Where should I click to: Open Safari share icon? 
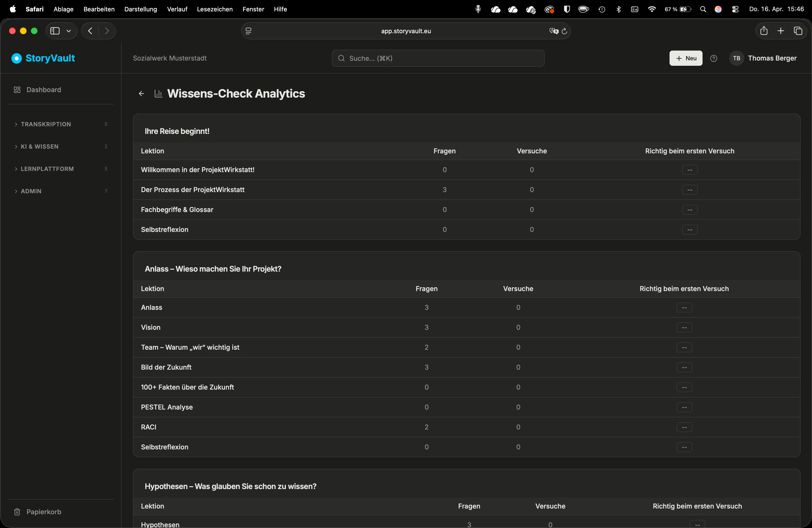[x=764, y=31]
